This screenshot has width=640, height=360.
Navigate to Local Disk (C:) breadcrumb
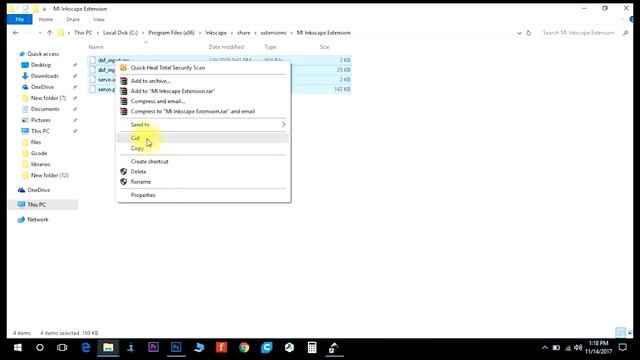tap(120, 33)
